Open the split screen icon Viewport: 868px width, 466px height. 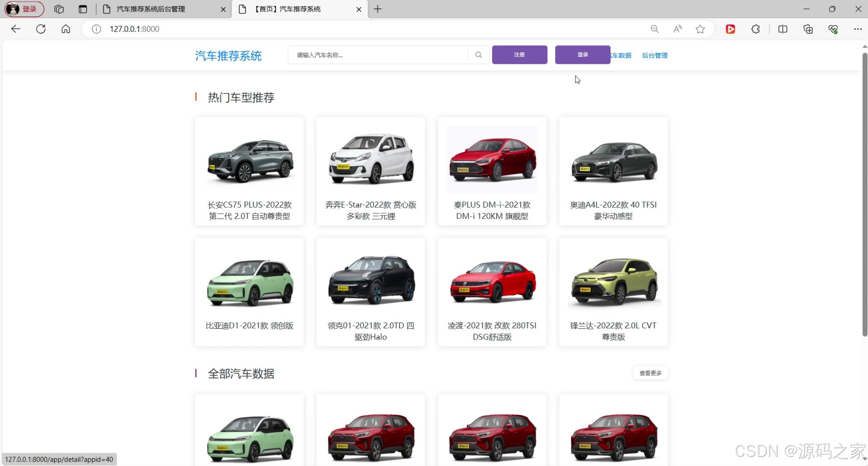coord(783,29)
